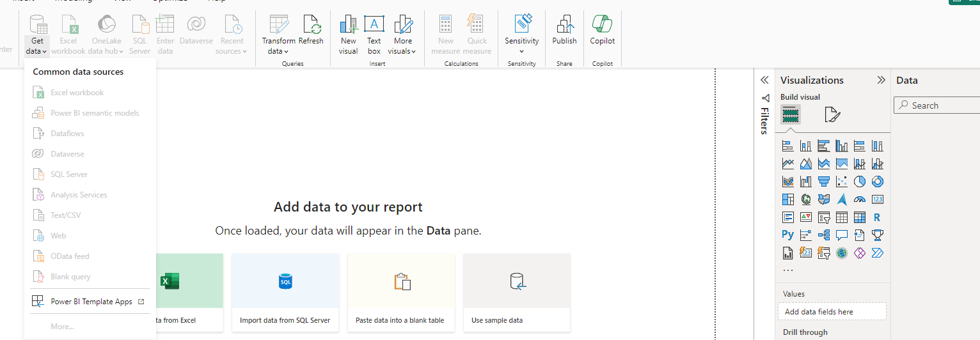Image resolution: width=980 pixels, height=340 pixels.
Task: Select the Decomposition tree visual
Action: (824, 235)
